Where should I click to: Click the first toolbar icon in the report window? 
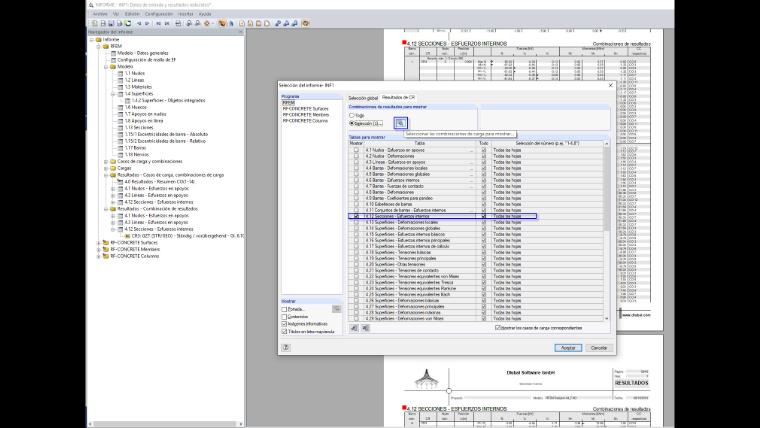[x=95, y=23]
